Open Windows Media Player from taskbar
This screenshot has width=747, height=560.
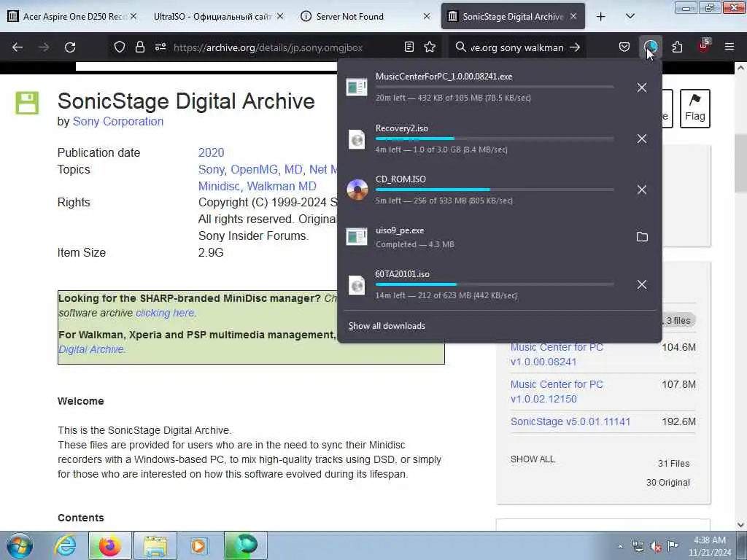199,545
